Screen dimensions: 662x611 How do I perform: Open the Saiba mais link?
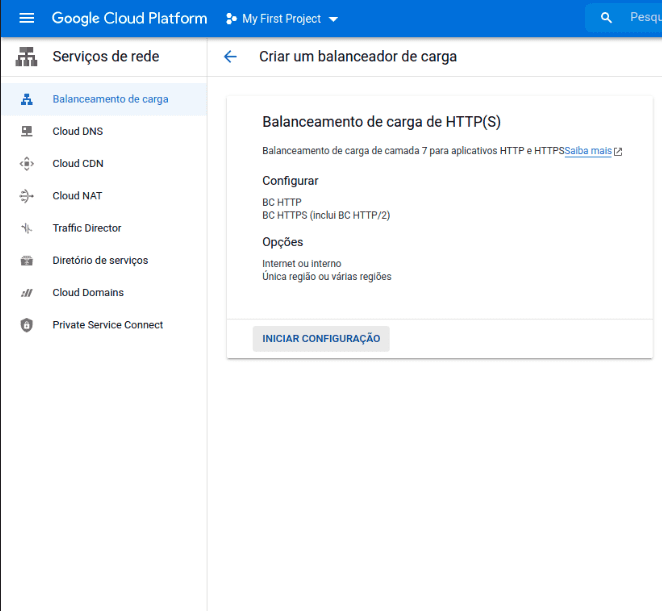click(x=588, y=151)
